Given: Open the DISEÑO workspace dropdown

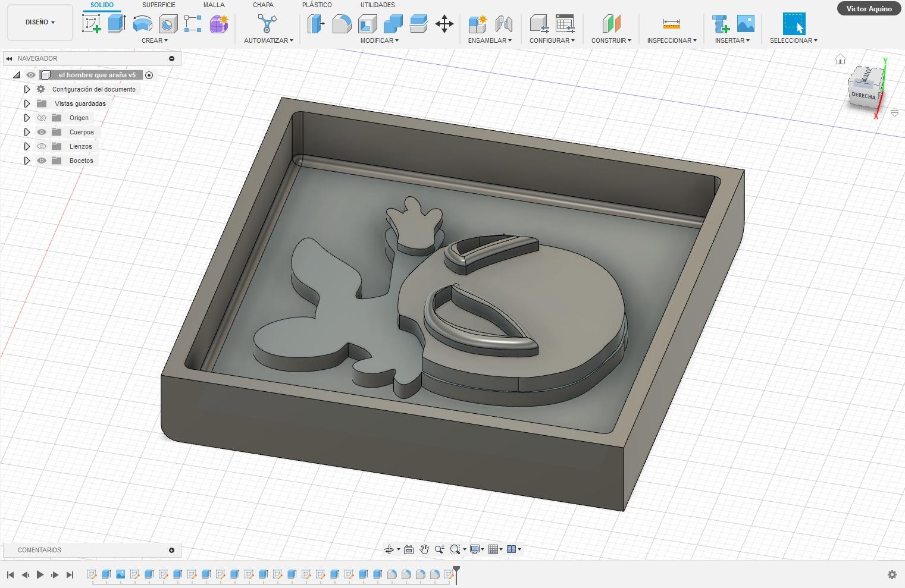Looking at the screenshot, I should pos(40,23).
